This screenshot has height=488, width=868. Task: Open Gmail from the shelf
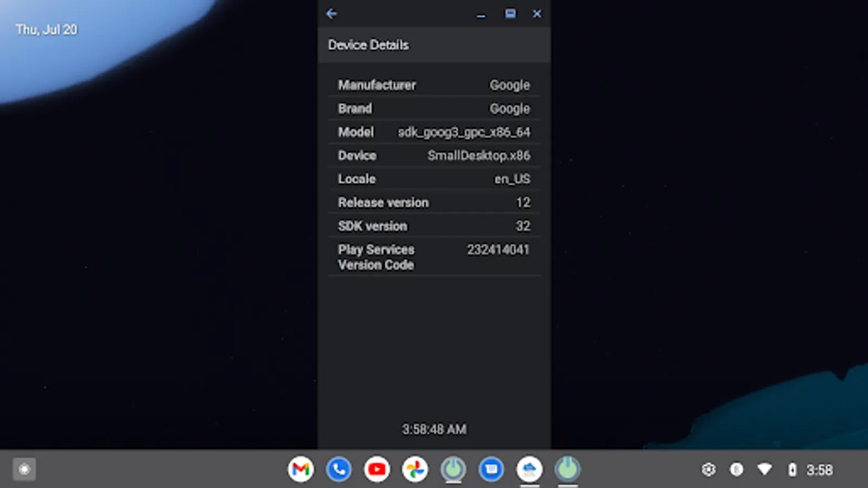pyautogui.click(x=301, y=469)
